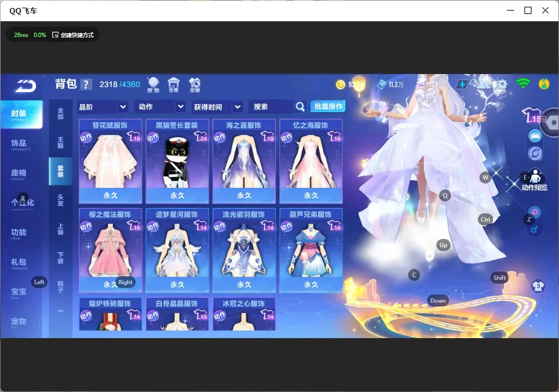Click the 2318/4360 backpack capacity count
Viewport: 559px width, 392px height.
pos(120,84)
